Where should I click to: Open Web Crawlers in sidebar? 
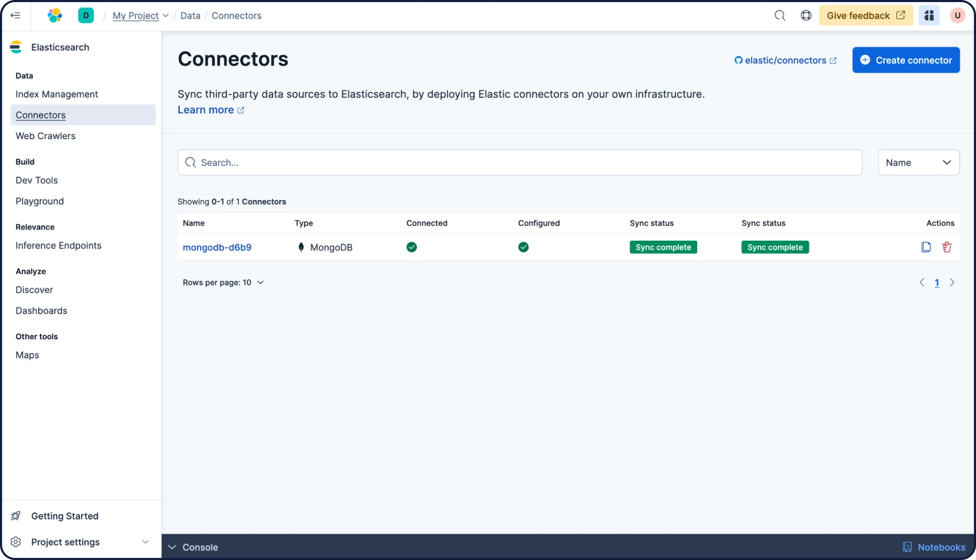pyautogui.click(x=45, y=136)
